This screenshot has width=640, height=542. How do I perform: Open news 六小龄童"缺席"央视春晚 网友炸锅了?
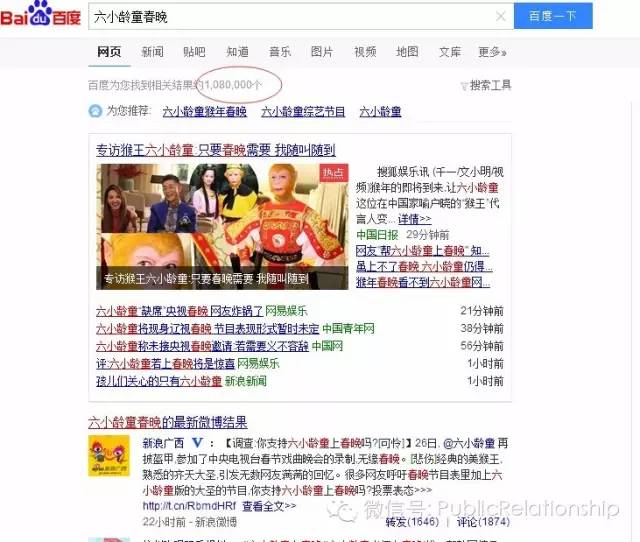pos(179,311)
